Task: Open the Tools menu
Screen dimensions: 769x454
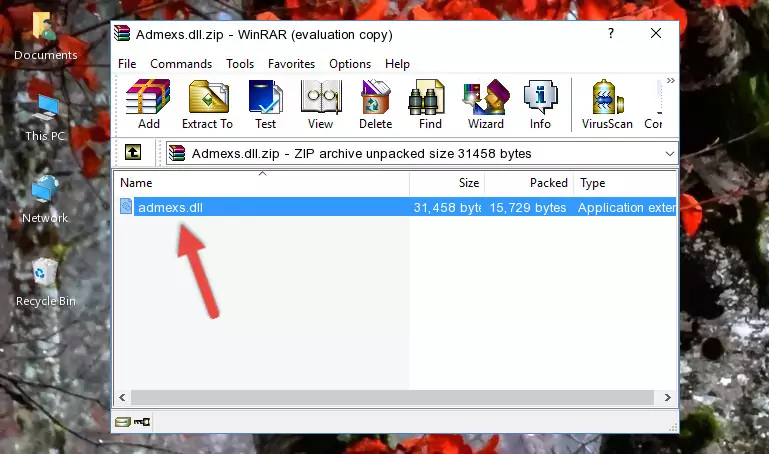Action: pyautogui.click(x=240, y=64)
